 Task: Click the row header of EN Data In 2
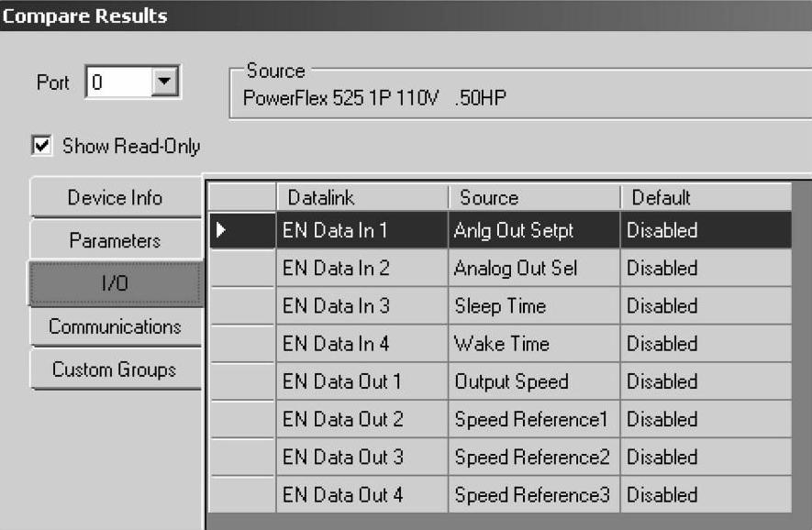point(242,268)
